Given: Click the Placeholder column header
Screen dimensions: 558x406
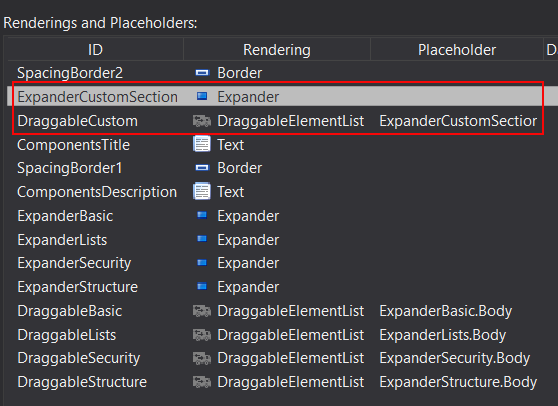Looking at the screenshot, I should 457,50.
